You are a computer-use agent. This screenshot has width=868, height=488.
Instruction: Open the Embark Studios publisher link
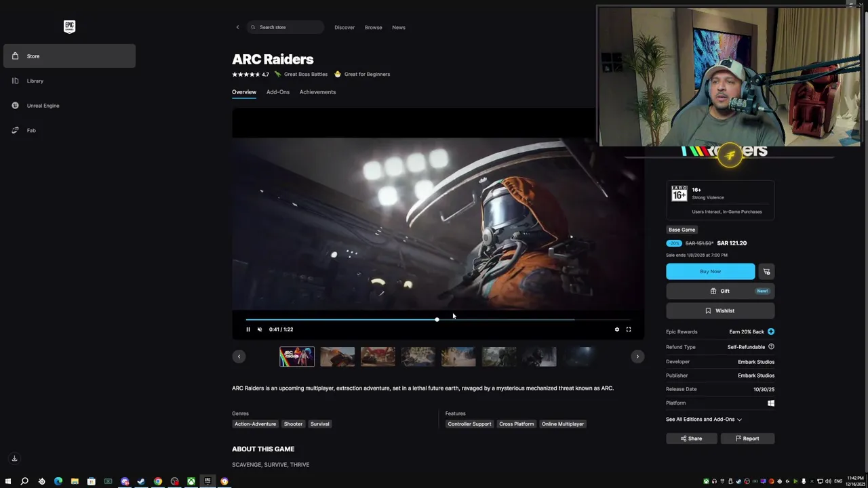click(x=756, y=375)
